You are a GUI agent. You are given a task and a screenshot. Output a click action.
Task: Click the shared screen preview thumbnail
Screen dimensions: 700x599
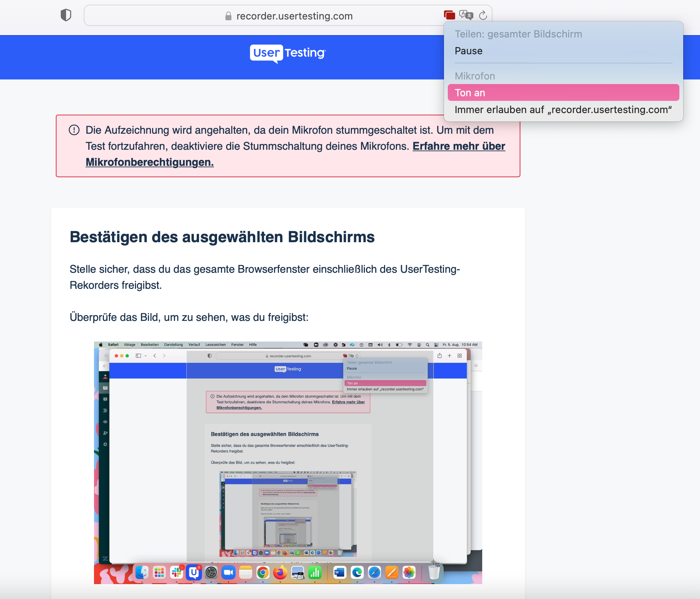(288, 463)
